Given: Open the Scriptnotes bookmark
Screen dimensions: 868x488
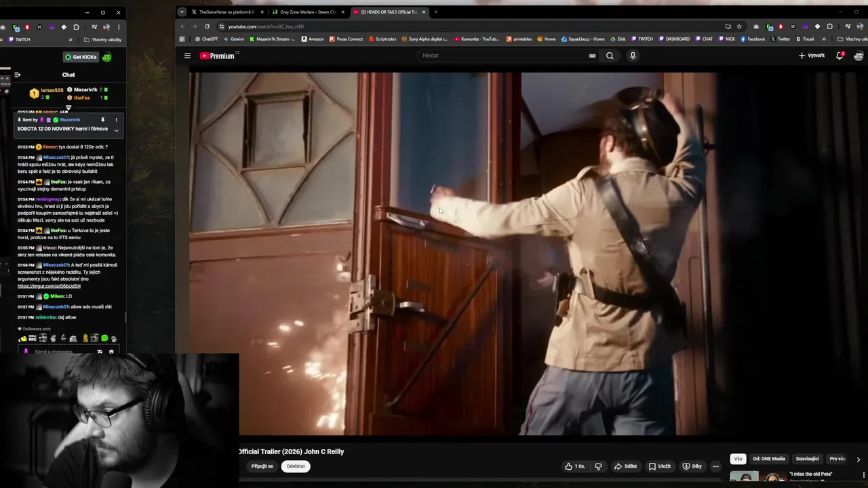Looking at the screenshot, I should point(382,39).
